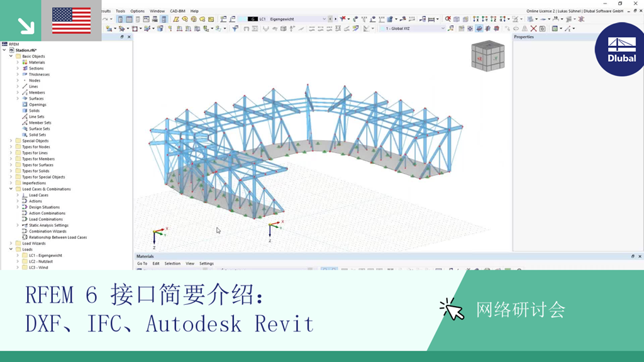
Task: Click 'Go To' in the Materials panel toolbar
Action: point(142,263)
